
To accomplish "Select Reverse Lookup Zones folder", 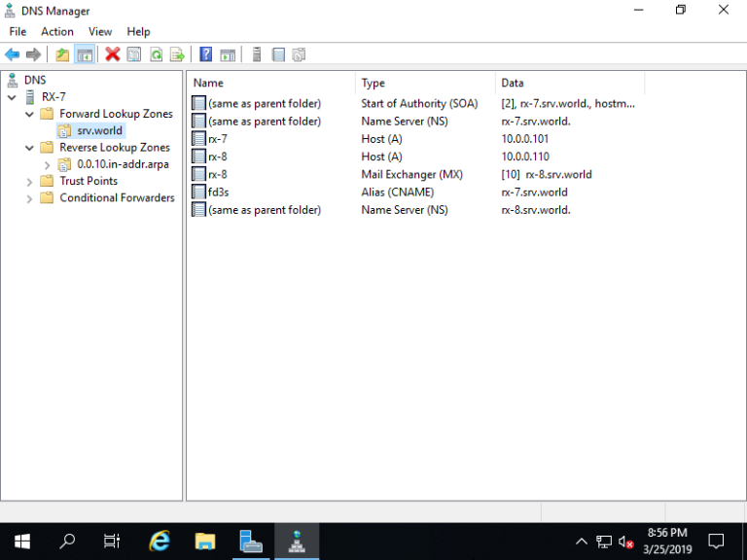I will (x=115, y=147).
